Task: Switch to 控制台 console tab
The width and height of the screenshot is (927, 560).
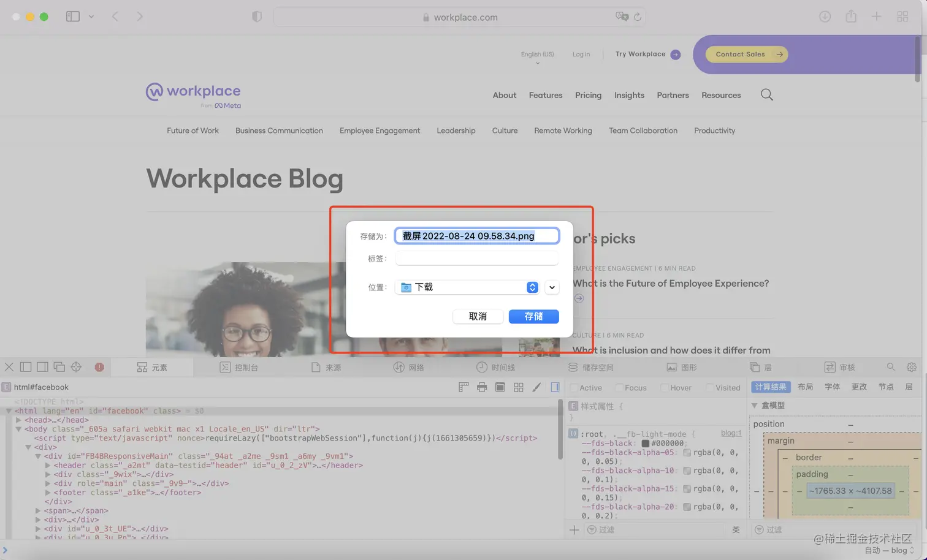Action: (239, 367)
